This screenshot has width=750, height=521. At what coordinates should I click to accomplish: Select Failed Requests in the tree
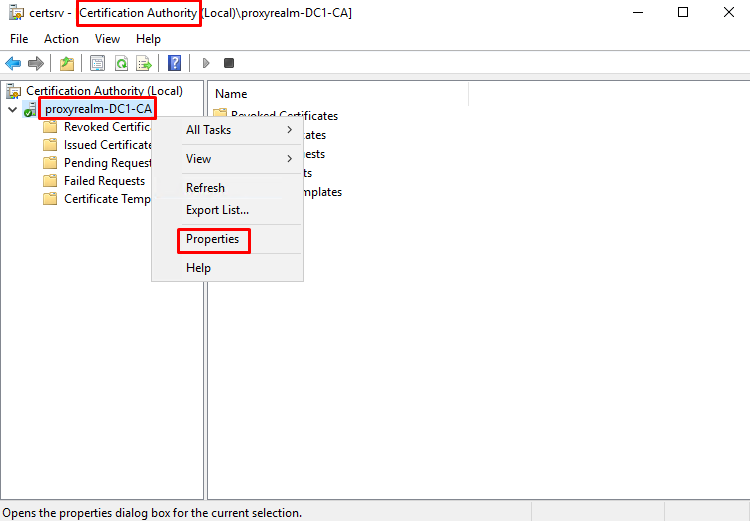coord(104,181)
